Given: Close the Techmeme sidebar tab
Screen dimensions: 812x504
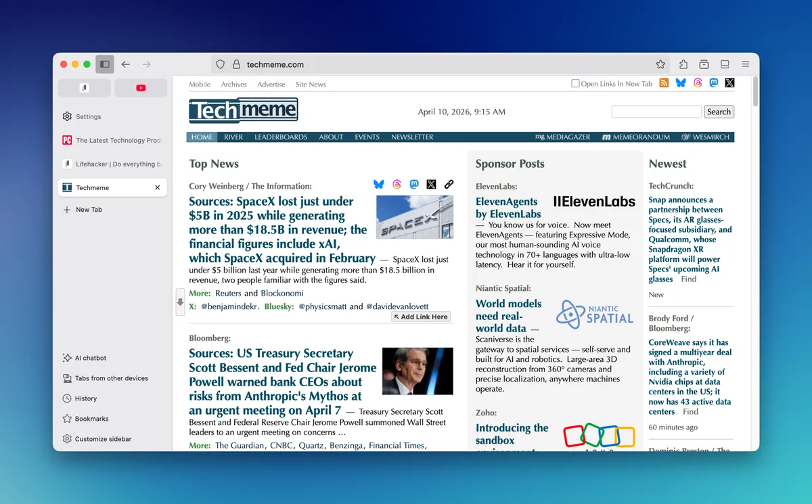Looking at the screenshot, I should (158, 187).
